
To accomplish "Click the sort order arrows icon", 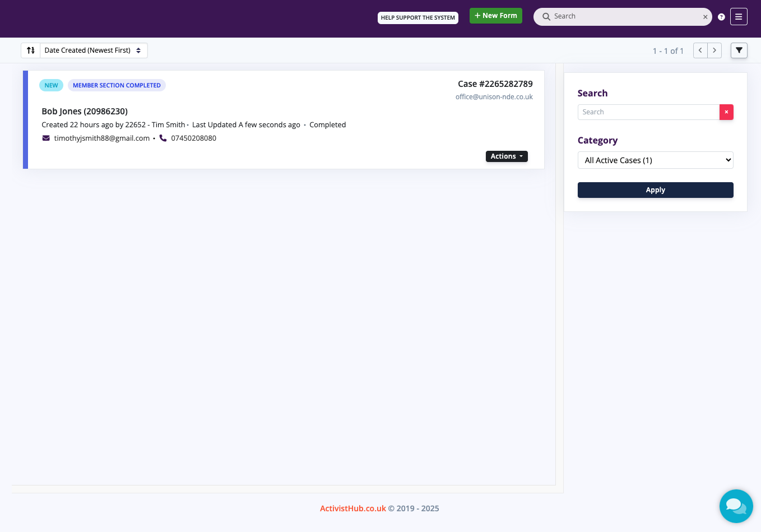I will coord(31,50).
